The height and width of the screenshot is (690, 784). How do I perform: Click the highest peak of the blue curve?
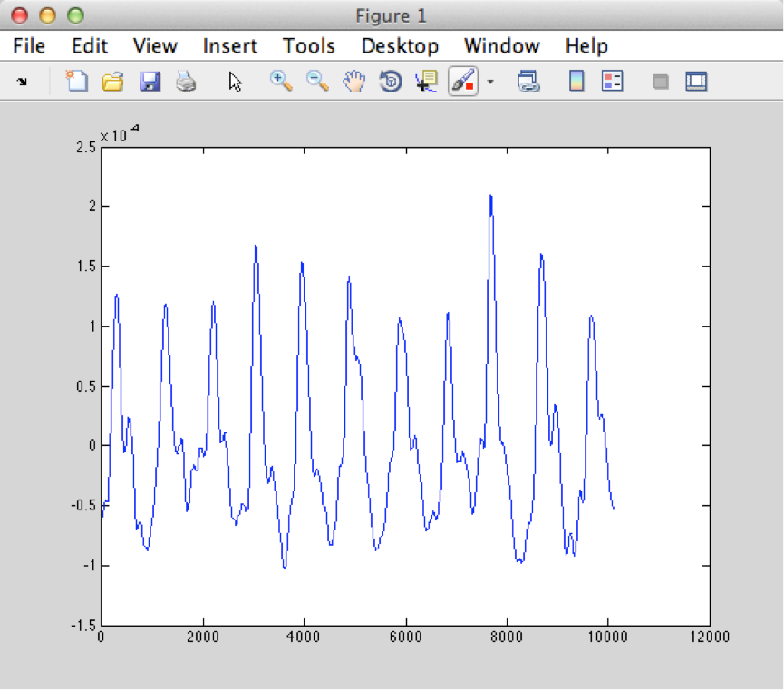click(x=490, y=196)
